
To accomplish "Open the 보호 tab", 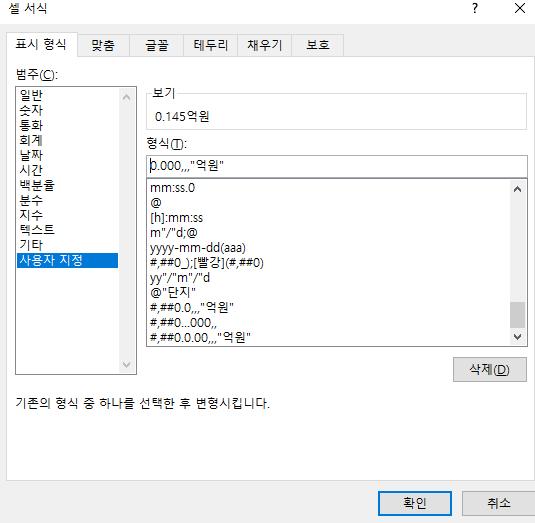I will pos(318,45).
